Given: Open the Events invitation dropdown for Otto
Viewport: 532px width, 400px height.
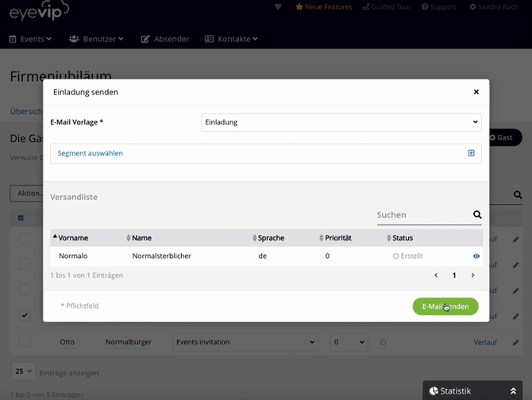Looking at the screenshot, I should [x=245, y=342].
